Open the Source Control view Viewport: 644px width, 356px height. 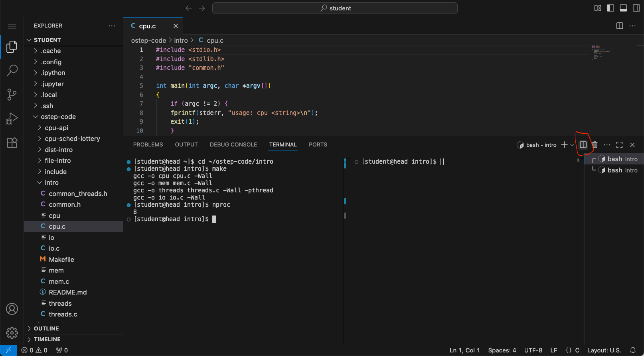(x=12, y=95)
